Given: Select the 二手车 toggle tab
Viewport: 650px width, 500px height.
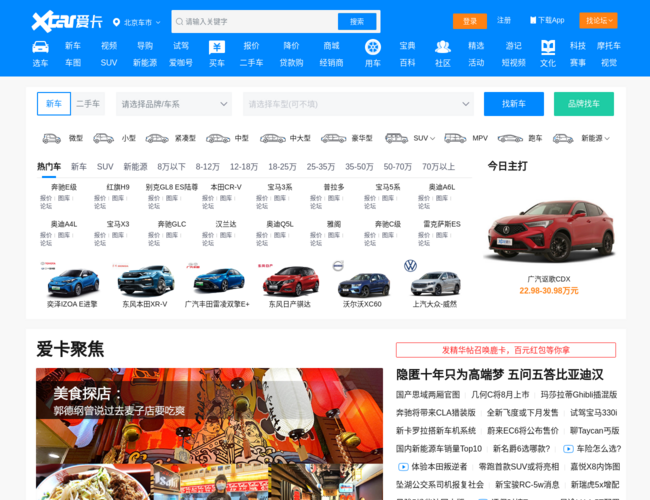Looking at the screenshot, I should tap(88, 104).
